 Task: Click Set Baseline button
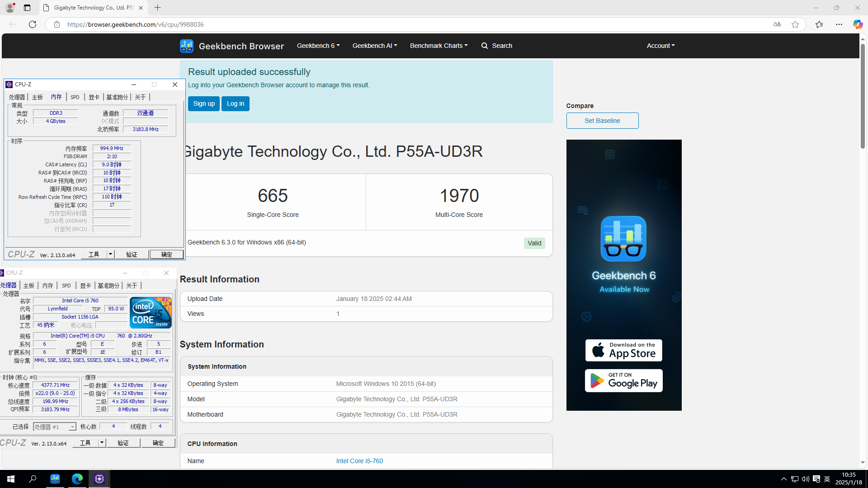click(602, 121)
